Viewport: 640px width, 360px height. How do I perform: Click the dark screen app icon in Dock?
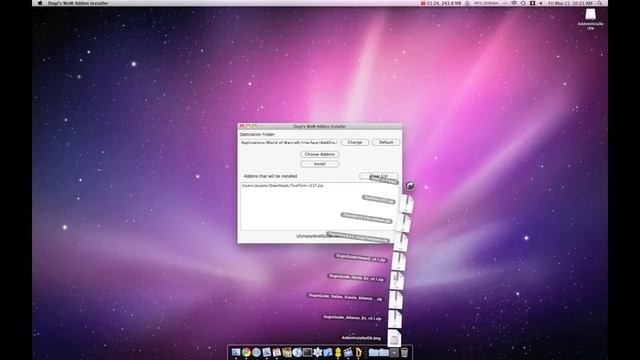pyautogui.click(x=307, y=352)
